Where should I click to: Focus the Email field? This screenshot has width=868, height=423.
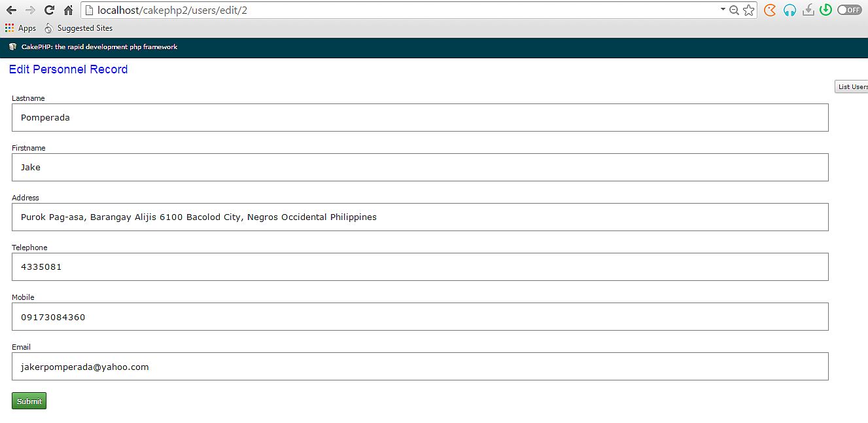click(420, 367)
